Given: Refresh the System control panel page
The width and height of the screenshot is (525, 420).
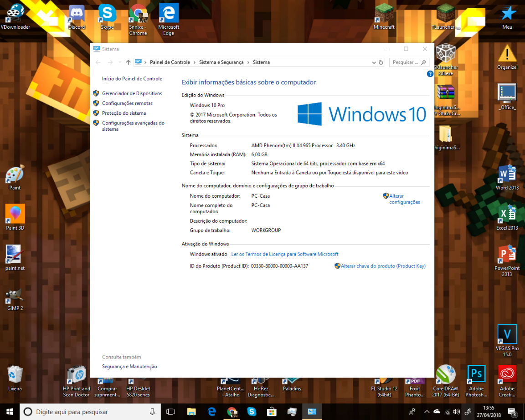Looking at the screenshot, I should coord(381,62).
